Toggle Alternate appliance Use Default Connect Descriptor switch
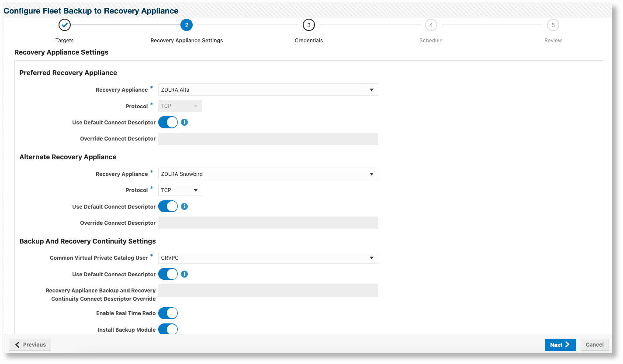The image size is (623, 364). (x=168, y=206)
